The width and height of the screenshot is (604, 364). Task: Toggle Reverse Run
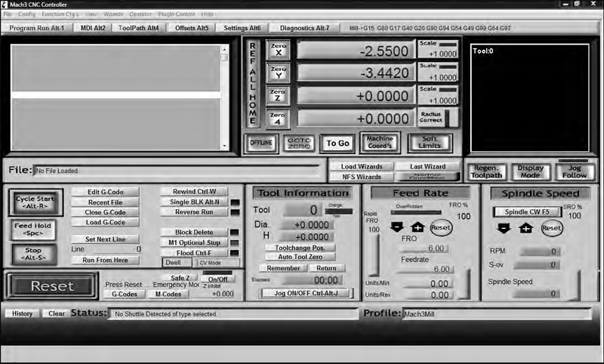tap(194, 212)
